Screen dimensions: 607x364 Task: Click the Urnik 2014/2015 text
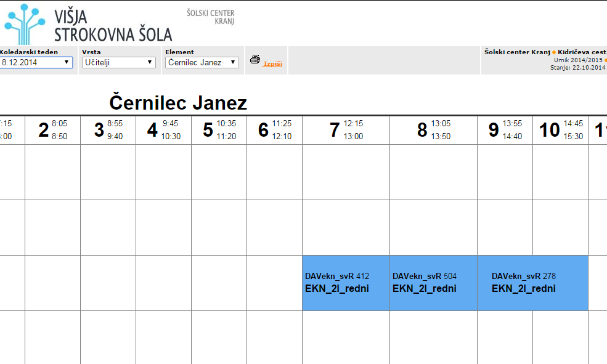(578, 60)
